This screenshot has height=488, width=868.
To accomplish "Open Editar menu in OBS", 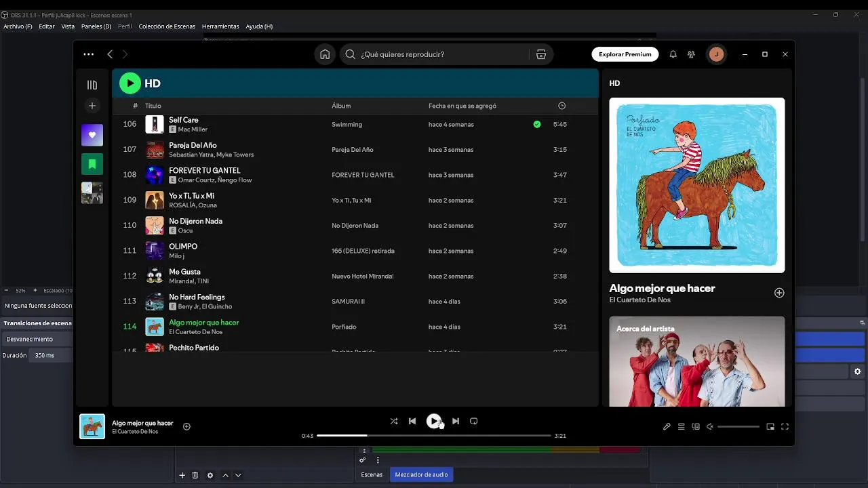I will click(x=47, y=26).
